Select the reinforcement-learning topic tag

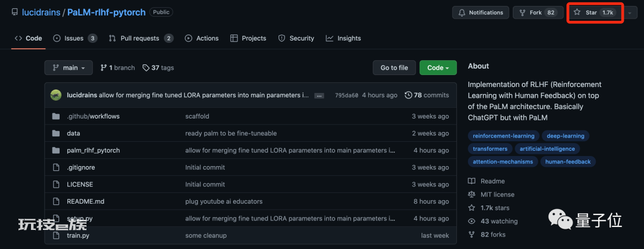point(503,136)
